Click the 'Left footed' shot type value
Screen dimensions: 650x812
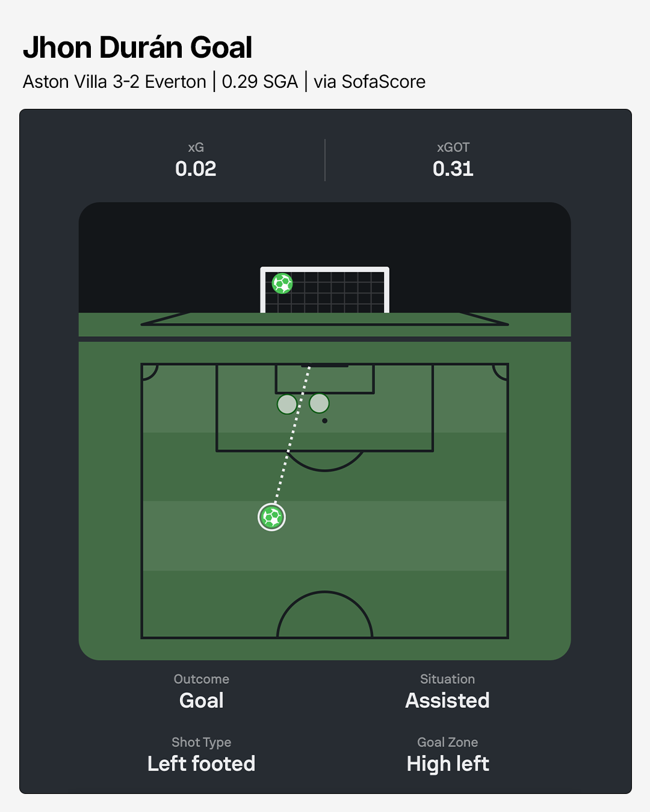coord(202,764)
